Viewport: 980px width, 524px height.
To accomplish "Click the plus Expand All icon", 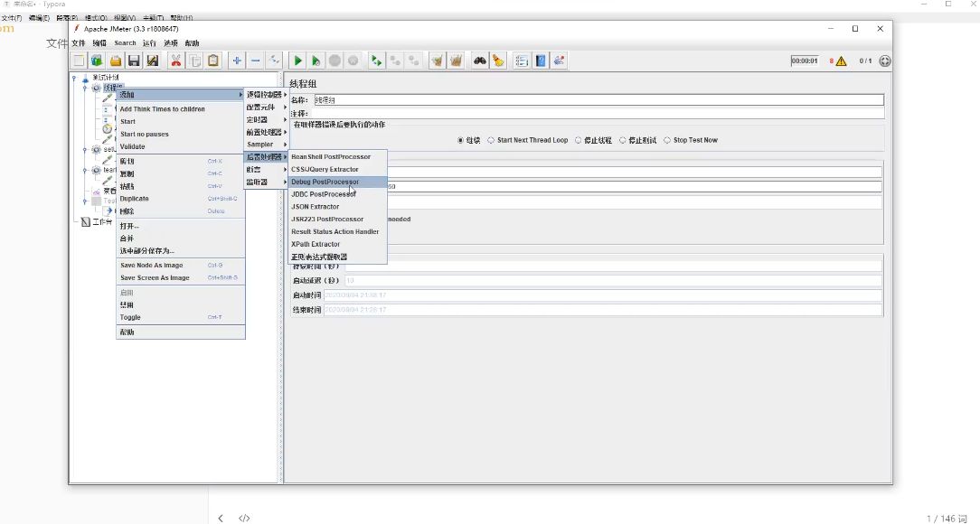I will pyautogui.click(x=237, y=61).
